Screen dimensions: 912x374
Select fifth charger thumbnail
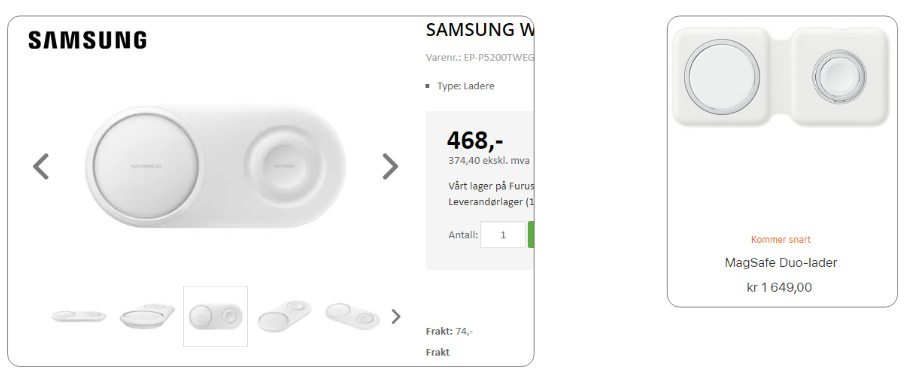(352, 316)
